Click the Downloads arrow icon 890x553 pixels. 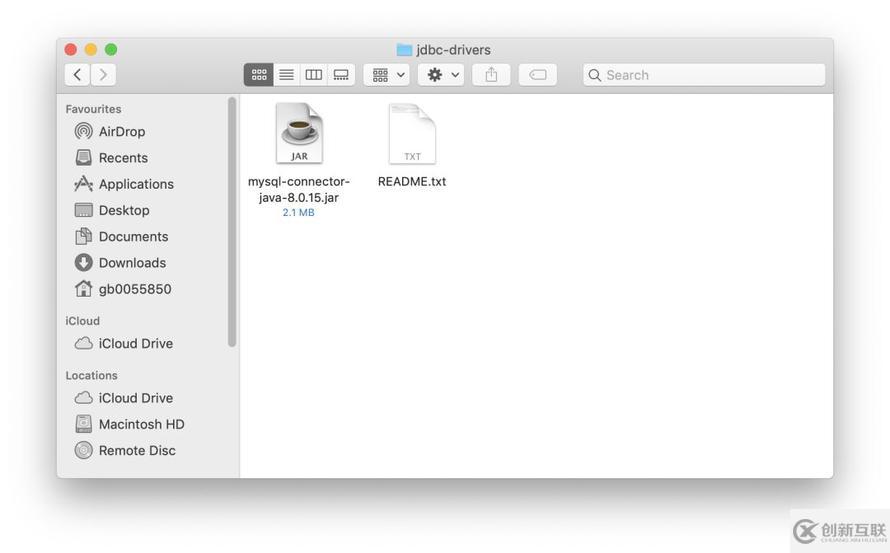[83, 262]
